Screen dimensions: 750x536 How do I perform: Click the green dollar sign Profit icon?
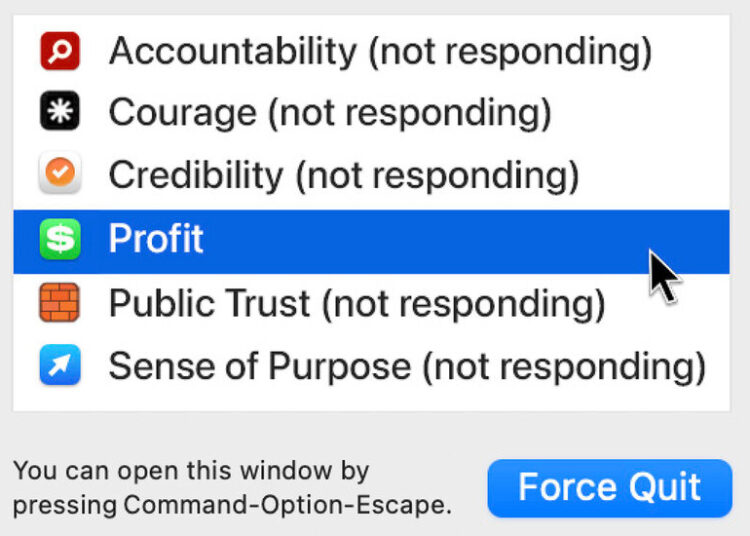[x=59, y=240]
